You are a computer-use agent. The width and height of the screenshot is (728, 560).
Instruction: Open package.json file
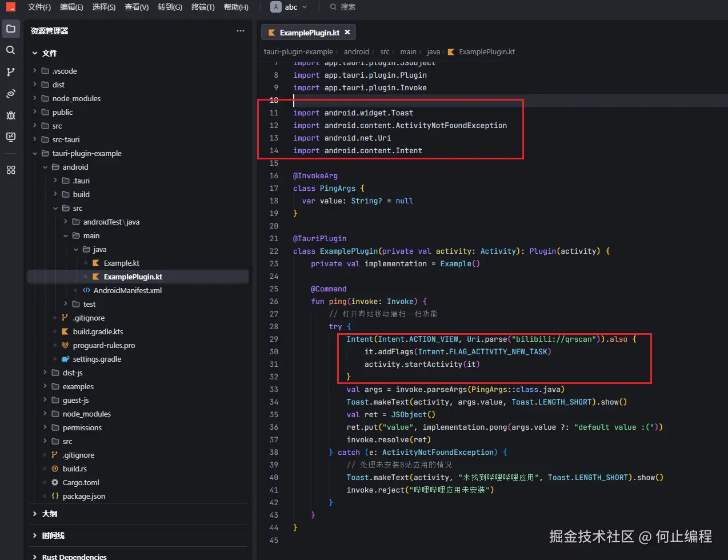[x=83, y=496]
